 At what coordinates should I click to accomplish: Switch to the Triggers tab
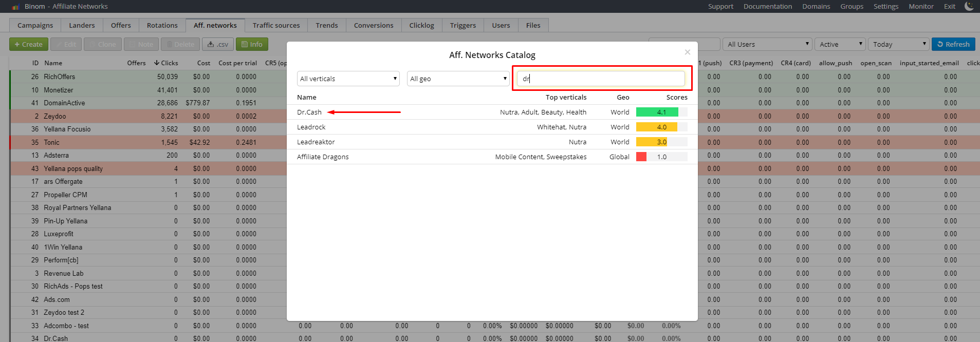463,25
